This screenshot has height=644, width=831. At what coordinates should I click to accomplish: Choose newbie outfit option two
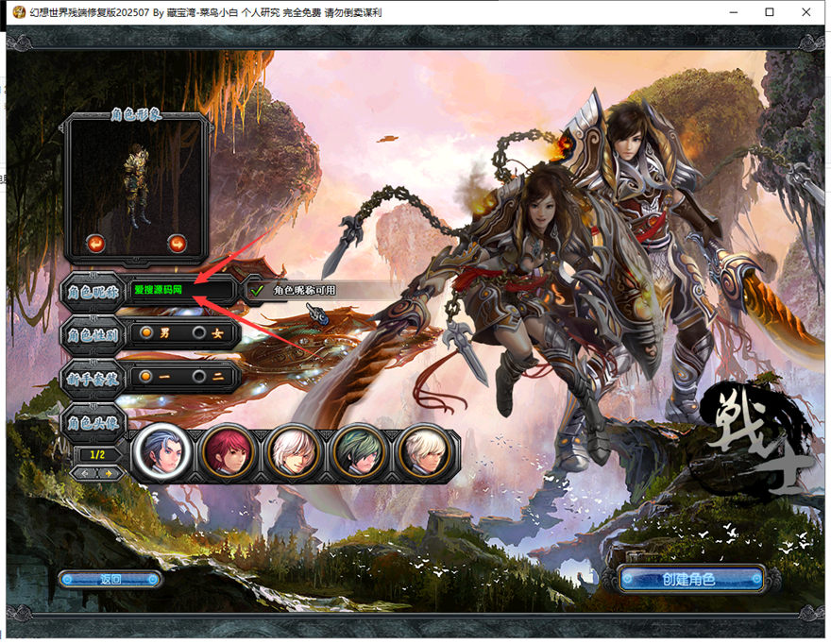(x=199, y=377)
